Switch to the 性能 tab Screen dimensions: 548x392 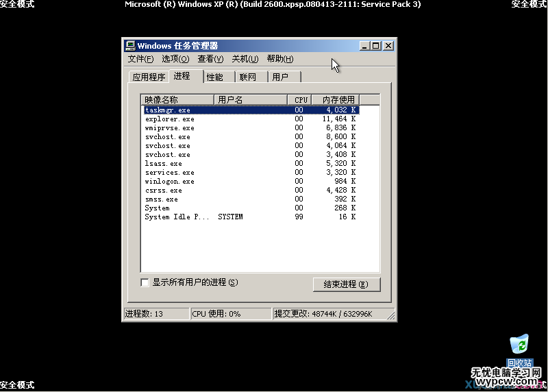[x=219, y=77]
